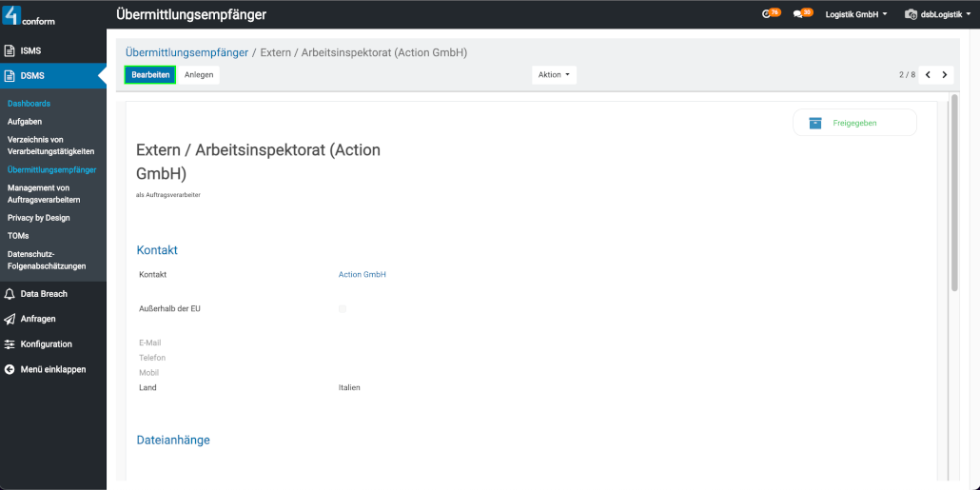980x490 pixels.
Task: Open the Aktion dropdown
Action: click(x=554, y=74)
